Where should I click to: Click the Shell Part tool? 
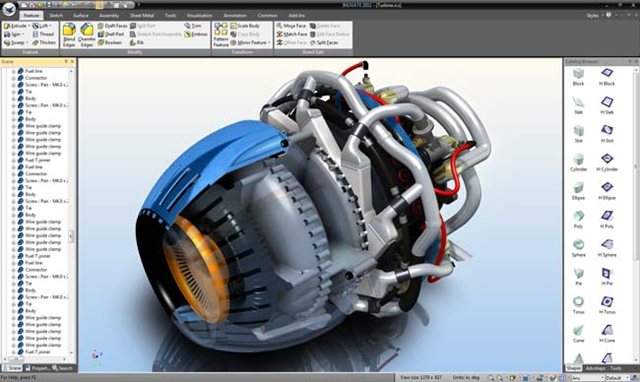coord(111,34)
